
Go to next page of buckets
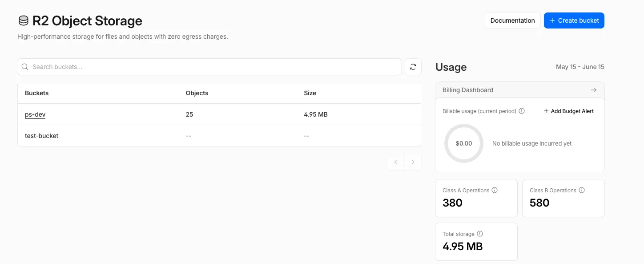coord(413,162)
